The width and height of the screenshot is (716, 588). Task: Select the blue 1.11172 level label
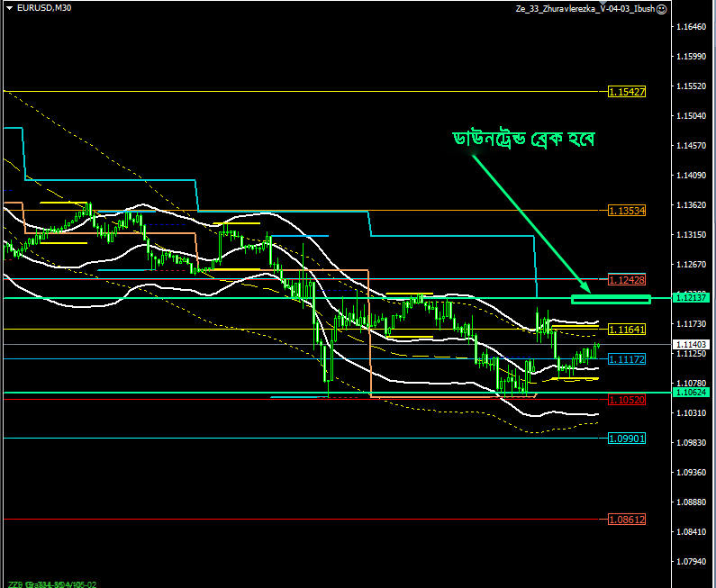coord(627,359)
